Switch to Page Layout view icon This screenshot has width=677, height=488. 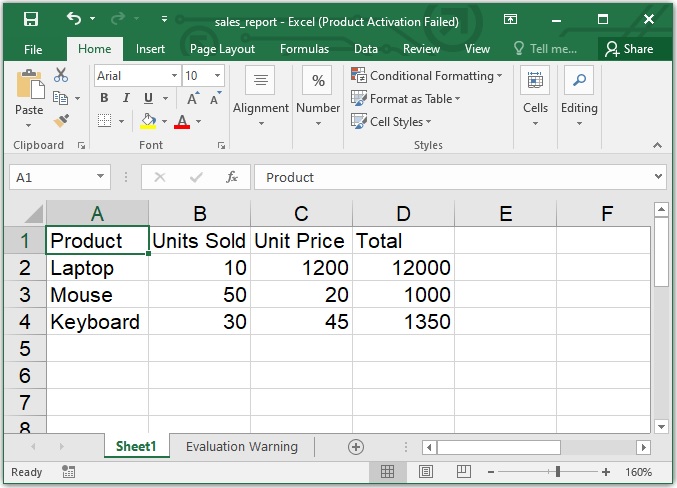point(426,472)
